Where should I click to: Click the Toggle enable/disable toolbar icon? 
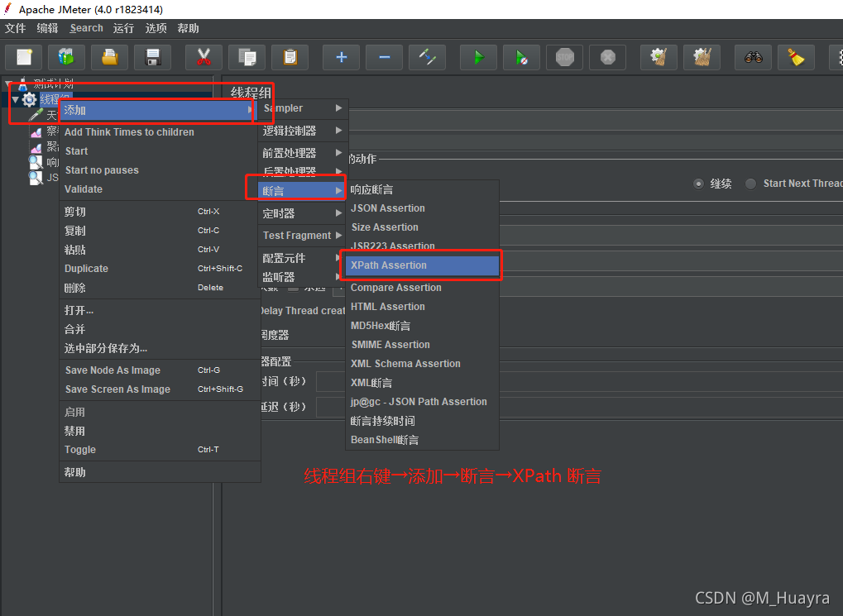[x=427, y=57]
